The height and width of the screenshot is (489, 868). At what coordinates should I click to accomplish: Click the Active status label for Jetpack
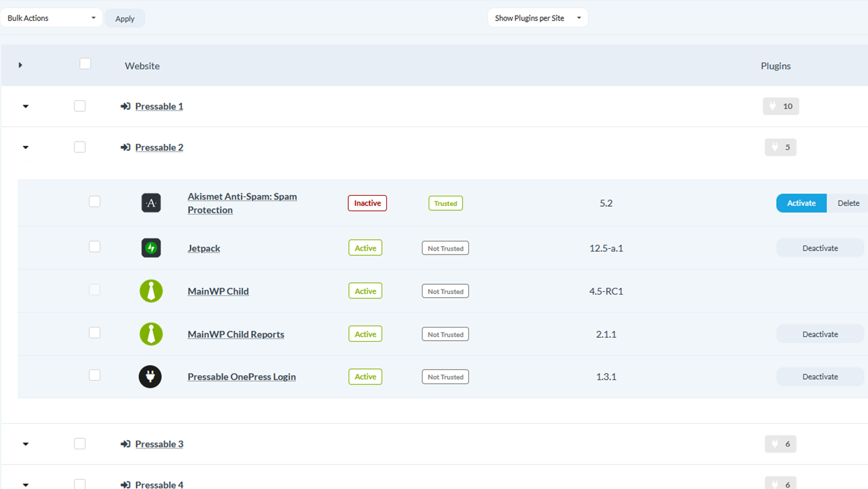coord(366,248)
